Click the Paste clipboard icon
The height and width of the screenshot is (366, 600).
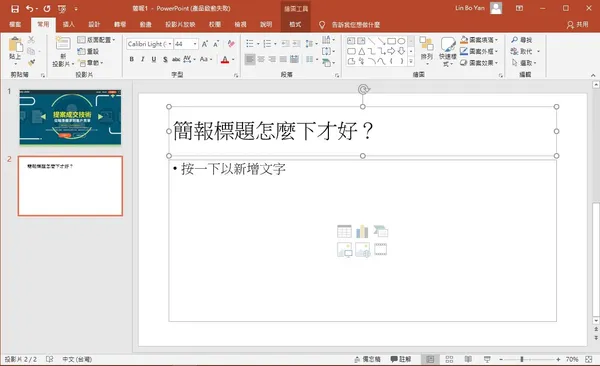[15, 44]
